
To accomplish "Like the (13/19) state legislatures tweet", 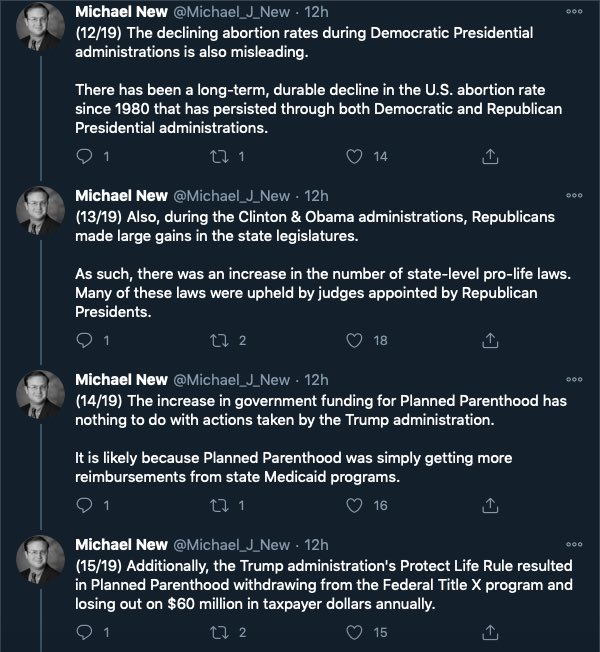I will point(353,341).
